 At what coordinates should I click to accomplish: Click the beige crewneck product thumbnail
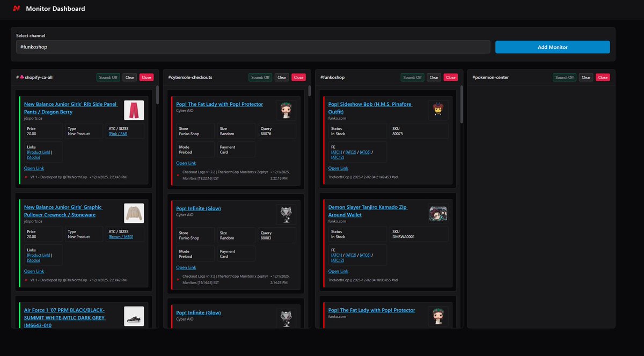click(134, 213)
